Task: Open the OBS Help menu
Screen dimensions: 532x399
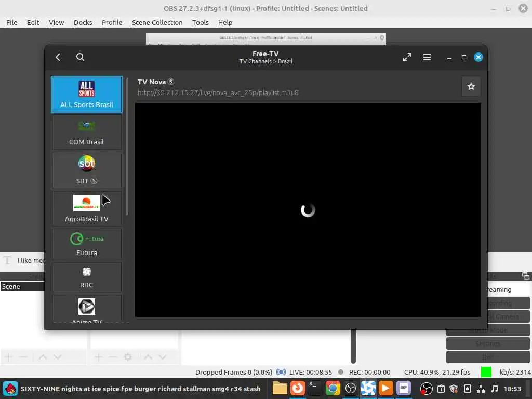Action: (225, 22)
